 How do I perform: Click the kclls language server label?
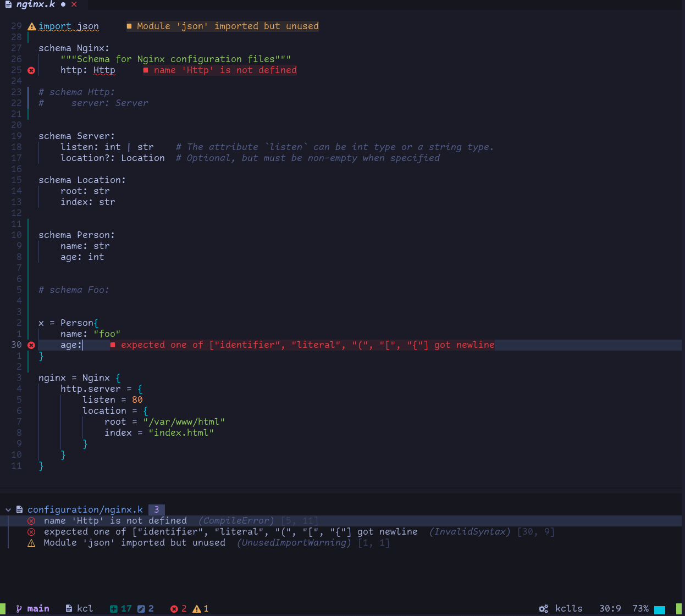569,609
